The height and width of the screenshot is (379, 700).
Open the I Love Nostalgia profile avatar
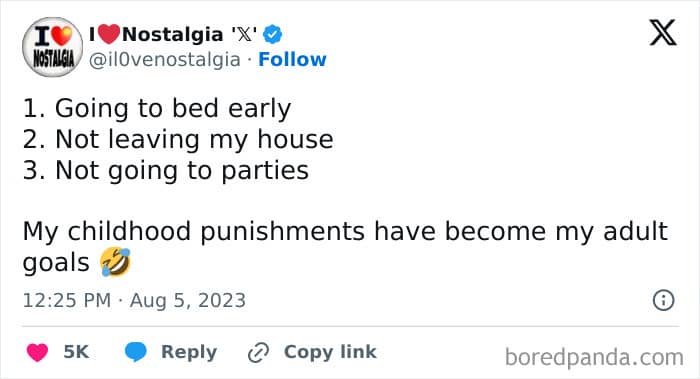(x=53, y=47)
